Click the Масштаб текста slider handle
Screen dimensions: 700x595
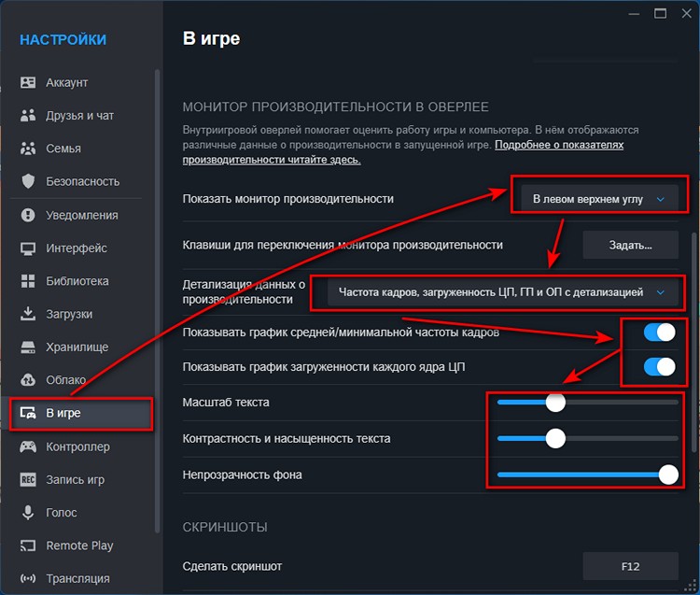(x=555, y=402)
